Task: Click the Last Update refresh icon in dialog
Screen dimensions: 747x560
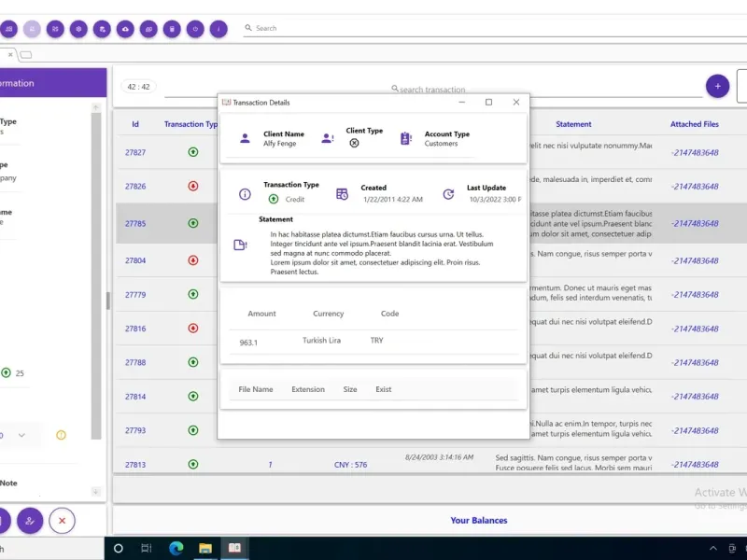Action: (448, 194)
